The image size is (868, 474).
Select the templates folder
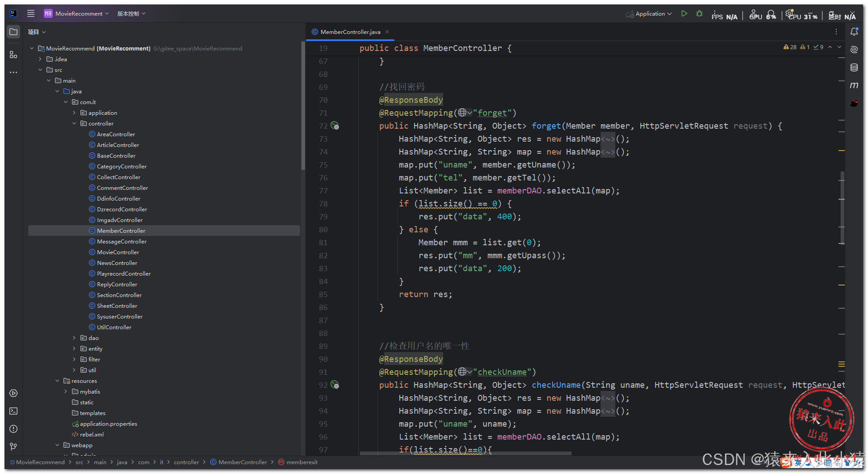coord(93,413)
